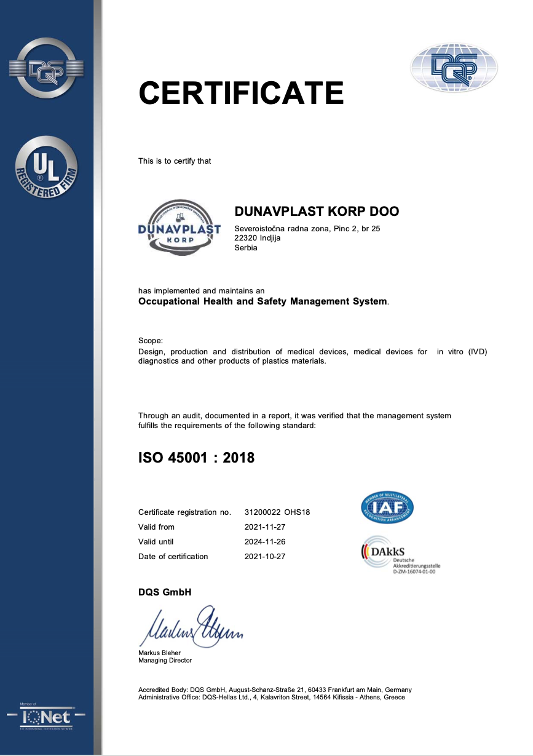Click the standard 'ISO 45001 : 2018'
The height and width of the screenshot is (756, 533).
click(x=196, y=458)
